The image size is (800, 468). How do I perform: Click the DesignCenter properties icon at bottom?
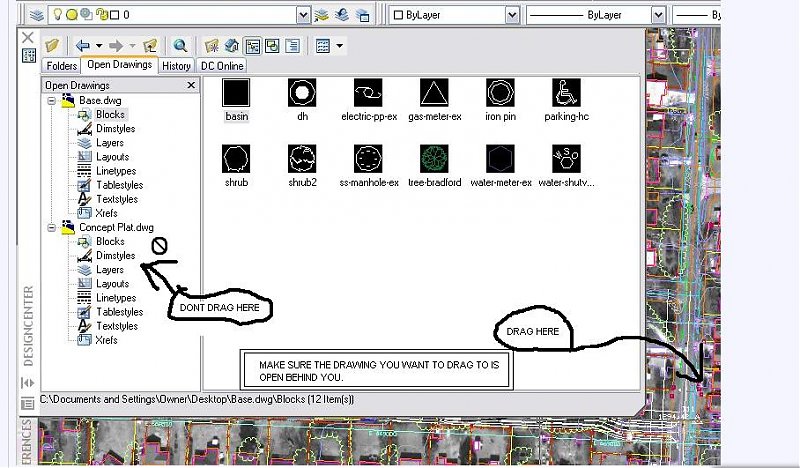click(28, 404)
